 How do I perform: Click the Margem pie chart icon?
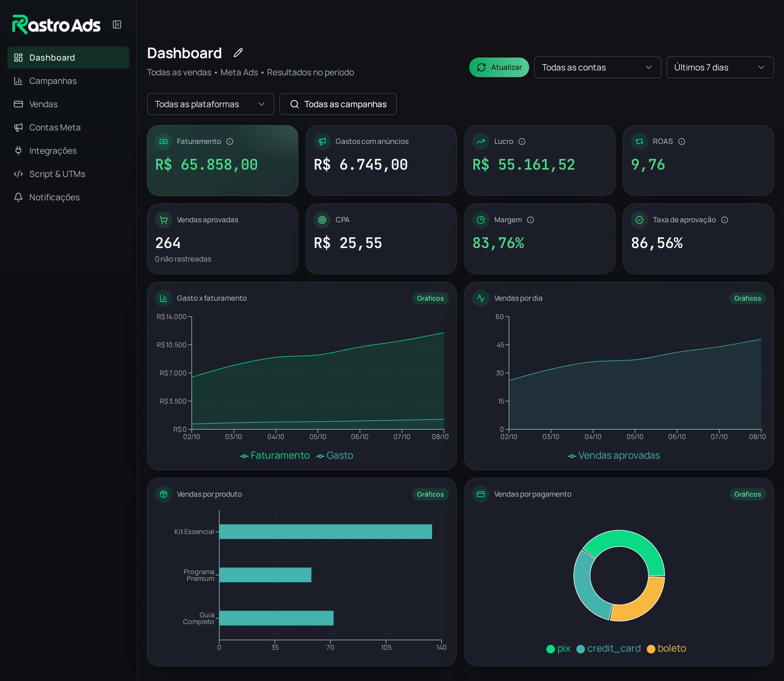481,220
